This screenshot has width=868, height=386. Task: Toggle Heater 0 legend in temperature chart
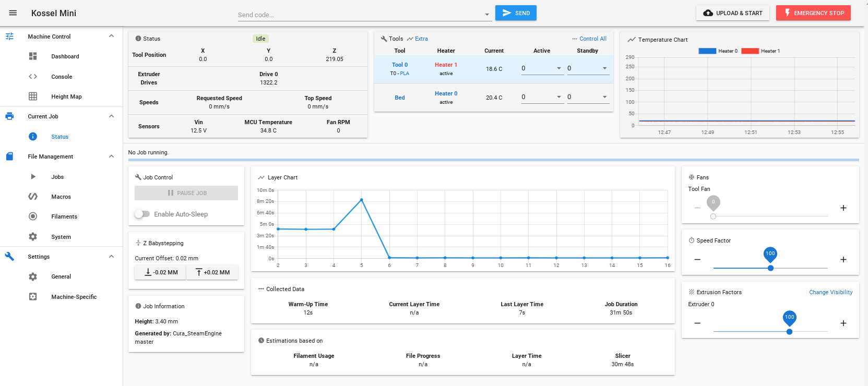tap(718, 51)
